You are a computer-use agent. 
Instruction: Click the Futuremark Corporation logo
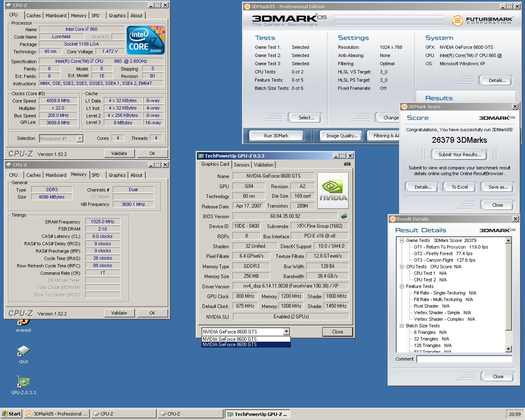[482, 20]
